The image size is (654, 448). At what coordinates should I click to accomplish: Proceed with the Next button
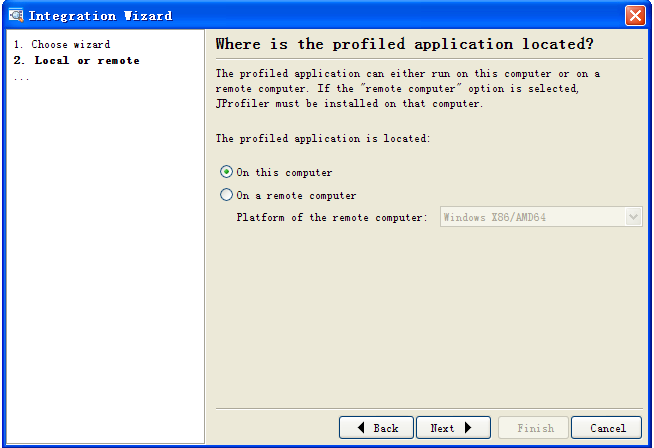[x=453, y=428]
